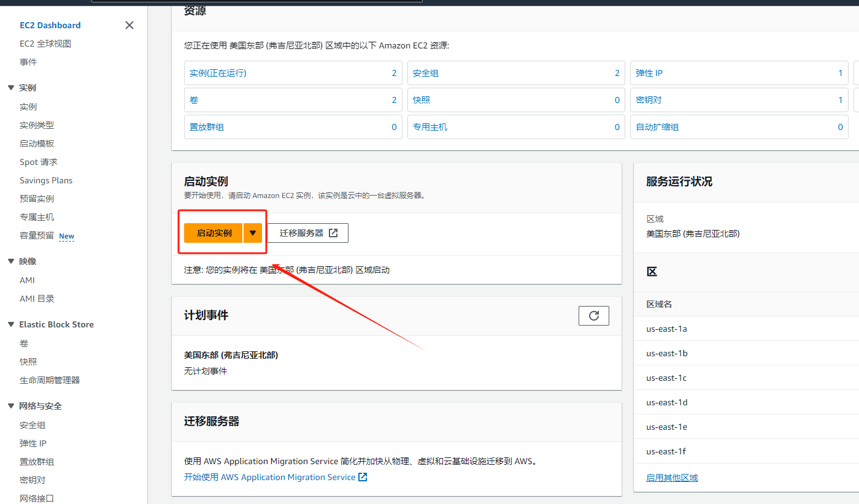This screenshot has width=859, height=504.
Task: Click 自动扩缩组 resource tile link
Action: (x=657, y=127)
